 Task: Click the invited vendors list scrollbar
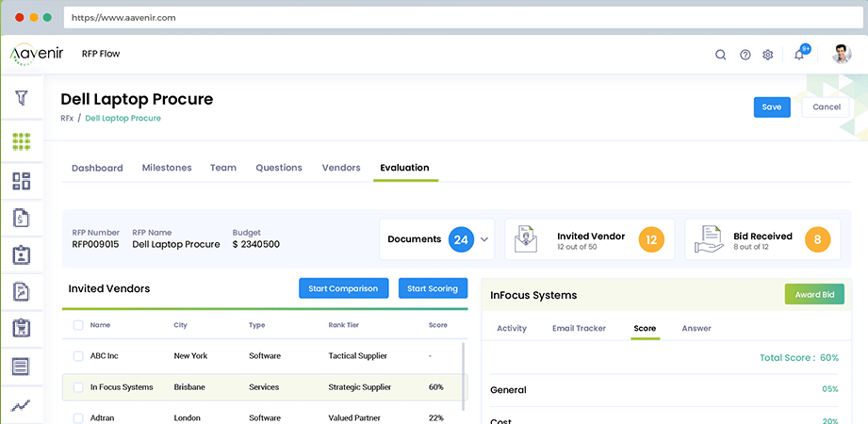click(x=464, y=375)
